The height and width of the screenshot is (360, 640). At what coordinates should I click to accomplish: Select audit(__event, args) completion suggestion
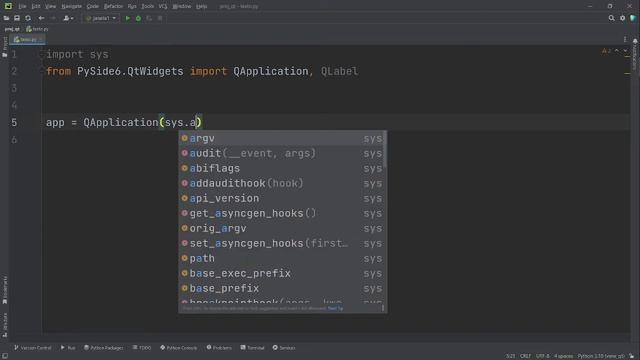[282, 153]
